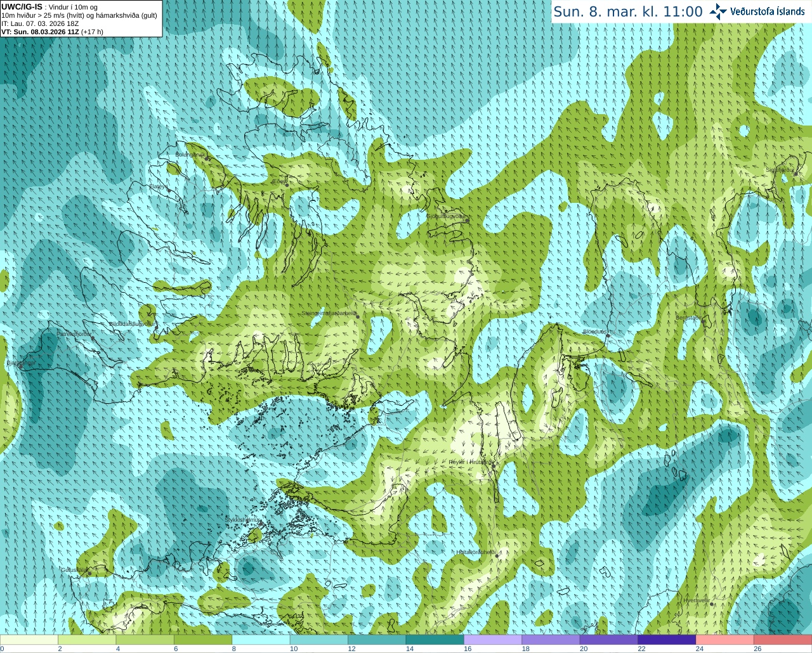Viewport: 812px width, 653px height.
Task: Click the Gufuskálar station label
Action: tap(74, 570)
